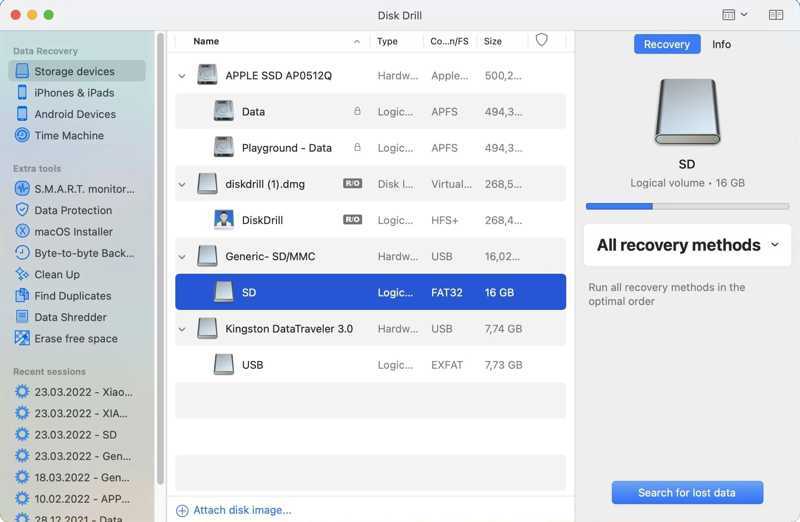Select Generic- SD/MMC device name
The height and width of the screenshot is (522, 800).
pyautogui.click(x=270, y=257)
